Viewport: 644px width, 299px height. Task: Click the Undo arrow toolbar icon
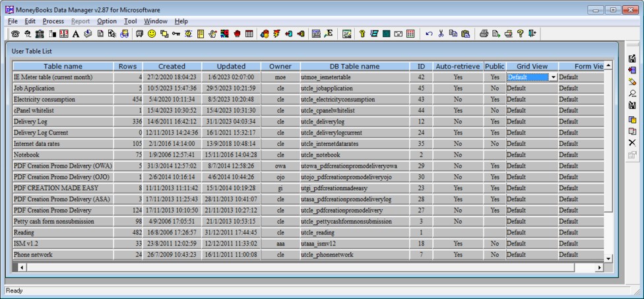click(429, 34)
